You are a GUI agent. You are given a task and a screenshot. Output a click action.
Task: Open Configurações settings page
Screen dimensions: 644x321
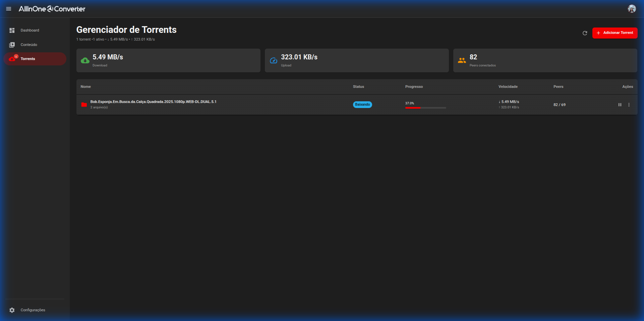(x=33, y=310)
